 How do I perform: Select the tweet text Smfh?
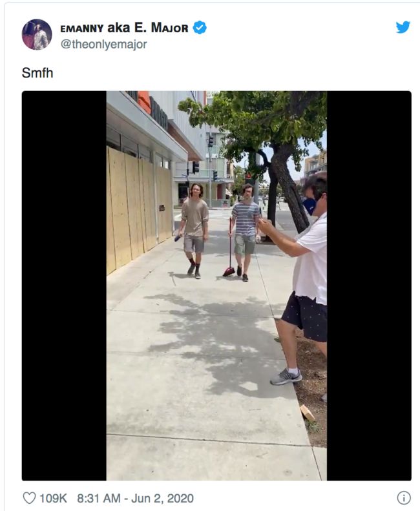37,72
